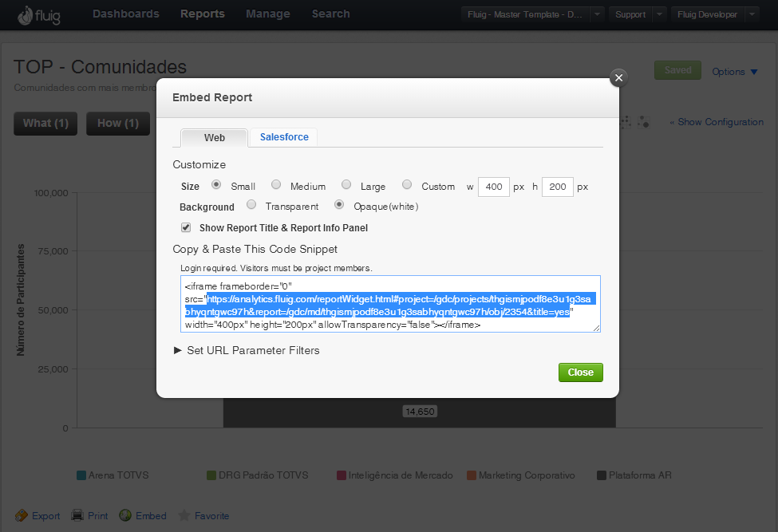Image resolution: width=778 pixels, height=532 pixels.
Task: Click the Fluig - Master Template project button
Action: point(525,14)
